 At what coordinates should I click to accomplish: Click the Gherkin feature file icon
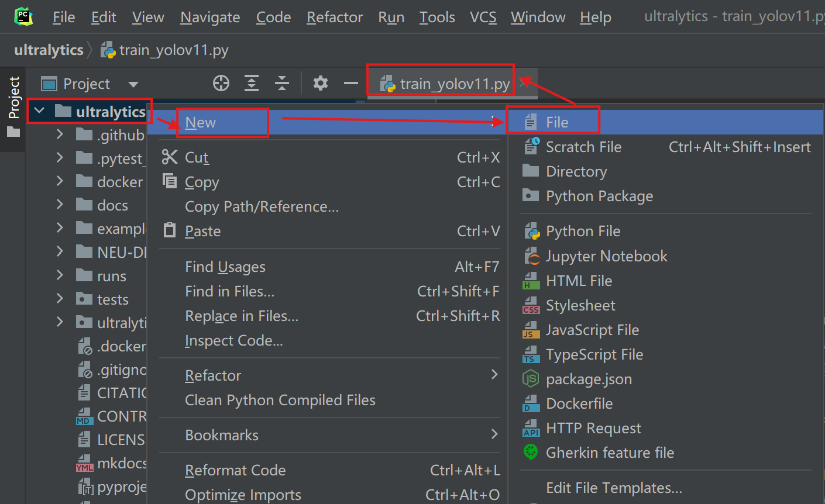(531, 452)
